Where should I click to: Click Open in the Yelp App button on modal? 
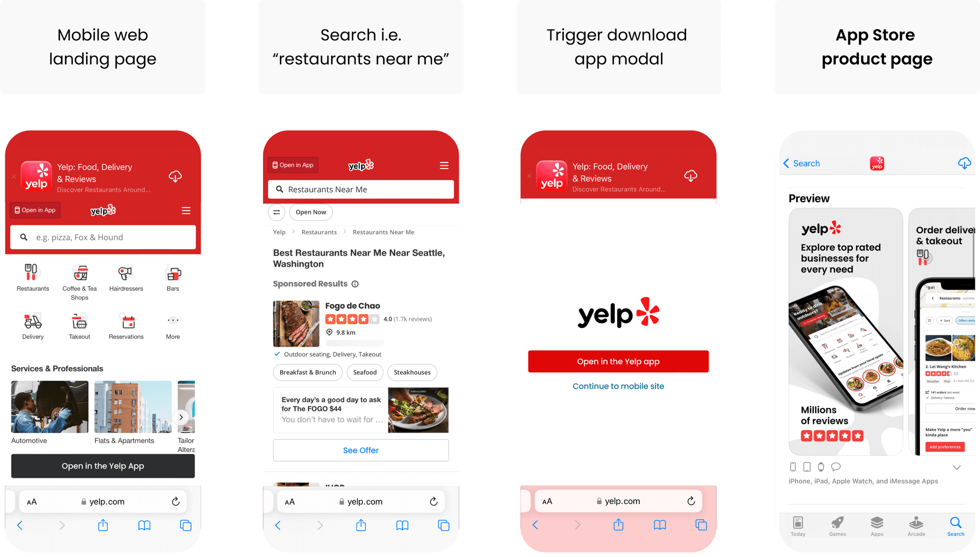click(617, 361)
